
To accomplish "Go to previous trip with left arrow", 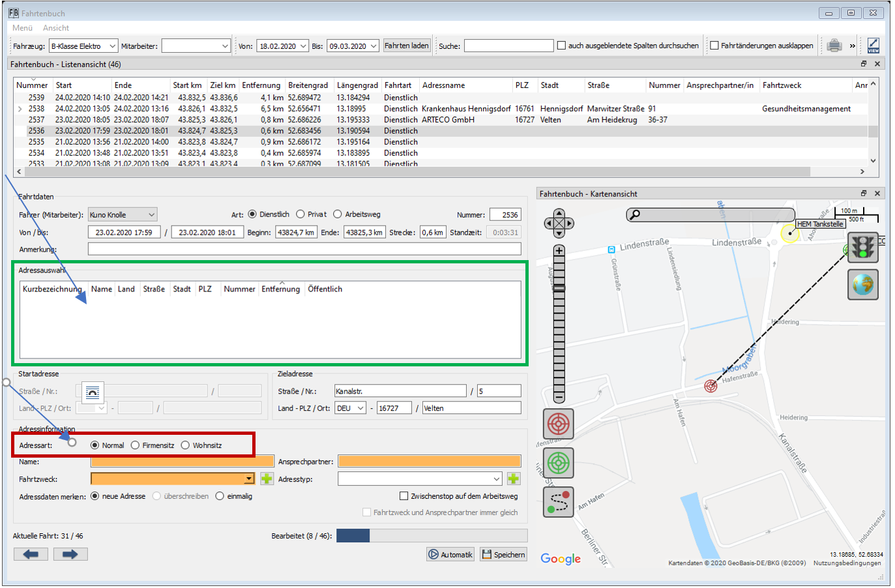I will [31, 554].
